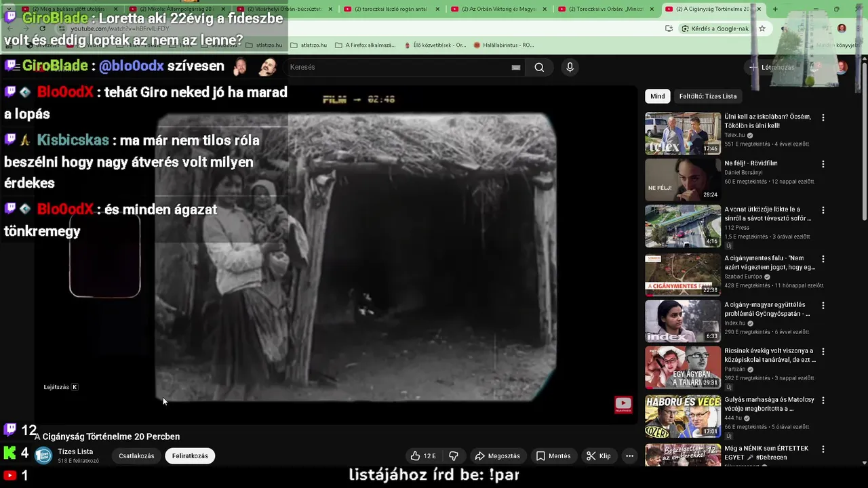Open Partizán 'Egy ágyban a tanárral' thumbnail

[683, 367]
